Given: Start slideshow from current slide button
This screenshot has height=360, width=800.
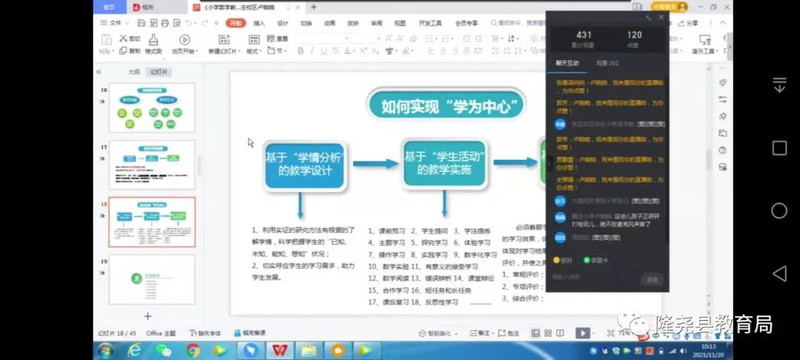Looking at the screenshot, I should 185,39.
